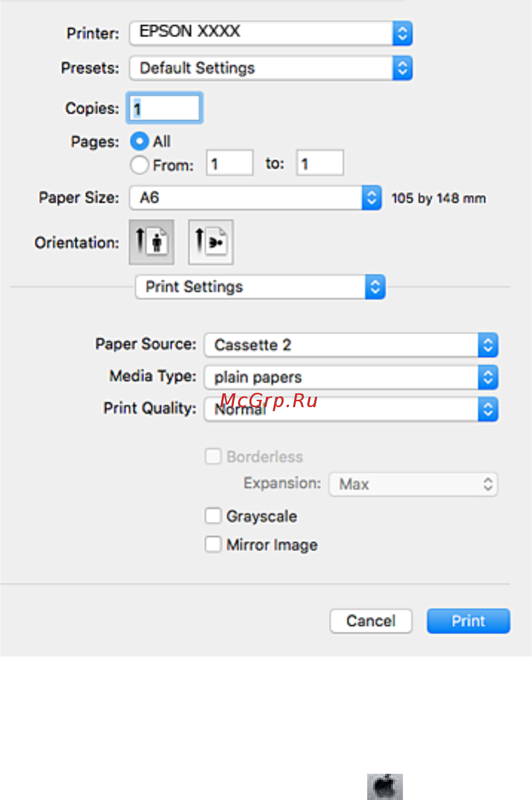Select the From page range radio button
Image resolution: width=532 pixels, height=800 pixels.
click(140, 165)
